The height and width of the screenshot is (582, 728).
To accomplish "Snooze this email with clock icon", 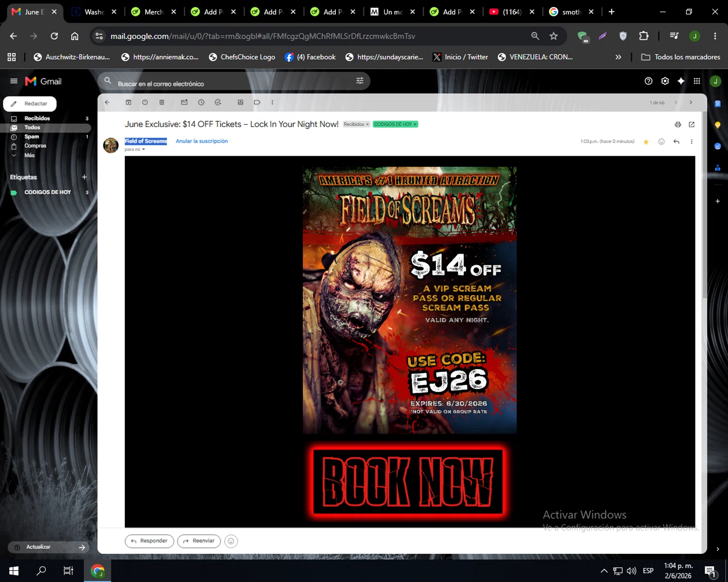I will (x=201, y=102).
